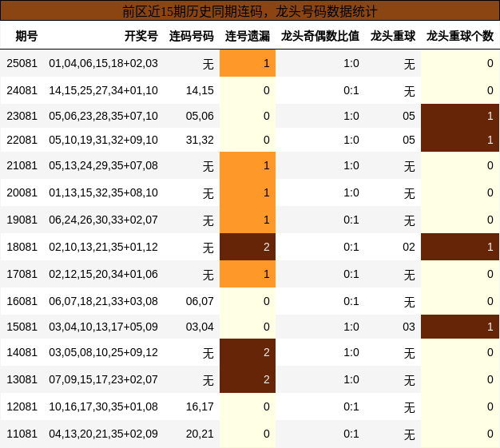Select period number 15081
Image resolution: width=500 pixels, height=448 pixels.
click(22, 327)
